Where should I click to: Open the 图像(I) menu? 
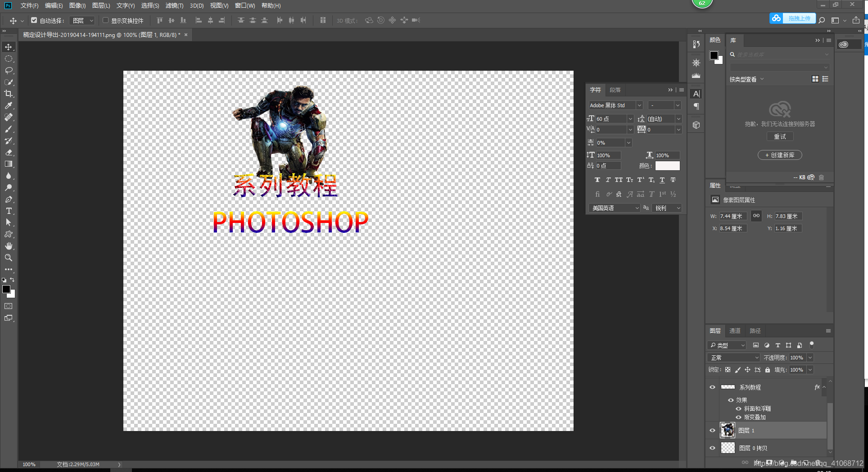(x=77, y=5)
